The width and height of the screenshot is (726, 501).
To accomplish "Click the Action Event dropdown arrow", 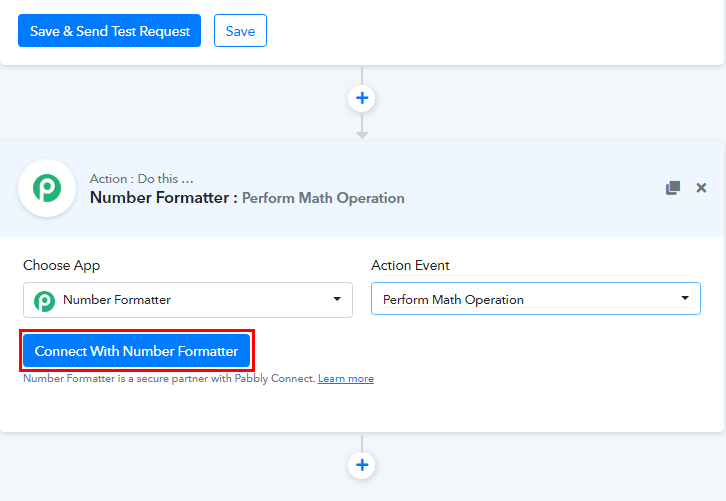I will (x=685, y=298).
